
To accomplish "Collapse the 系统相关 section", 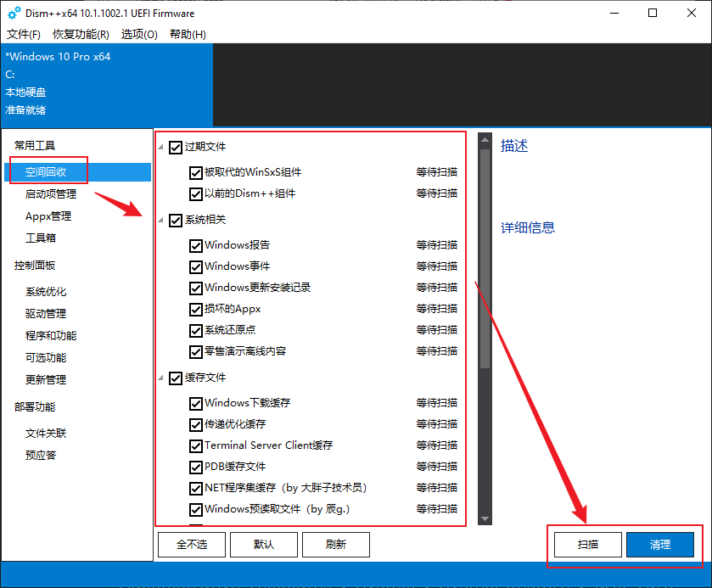I will click(160, 220).
